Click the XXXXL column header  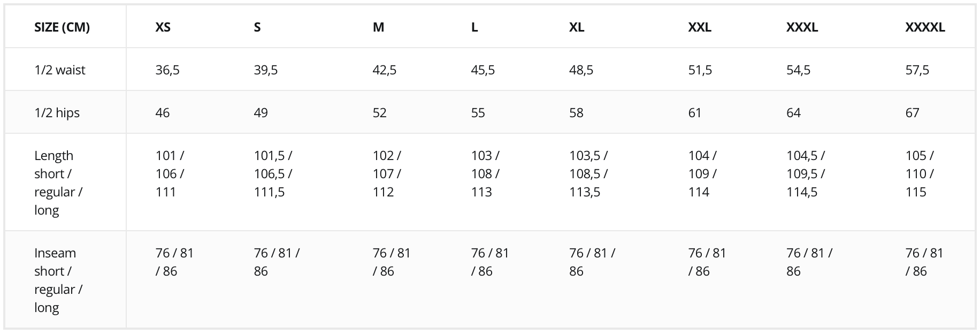click(925, 27)
